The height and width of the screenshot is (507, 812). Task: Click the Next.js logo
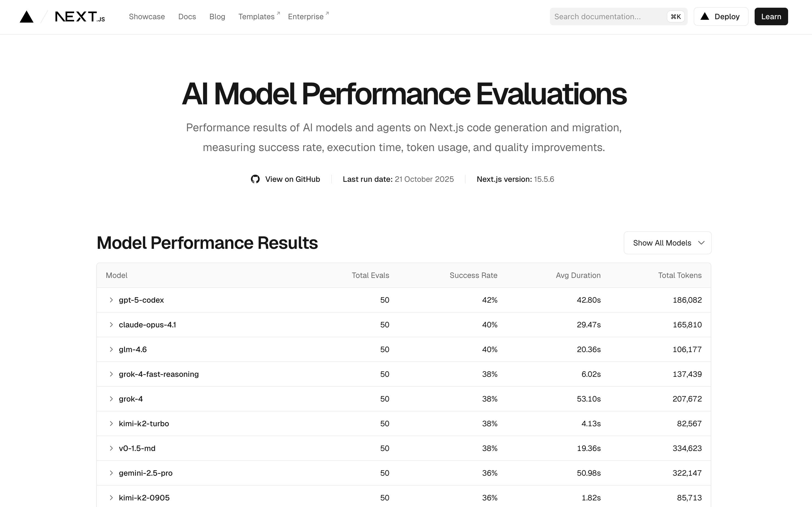point(80,17)
